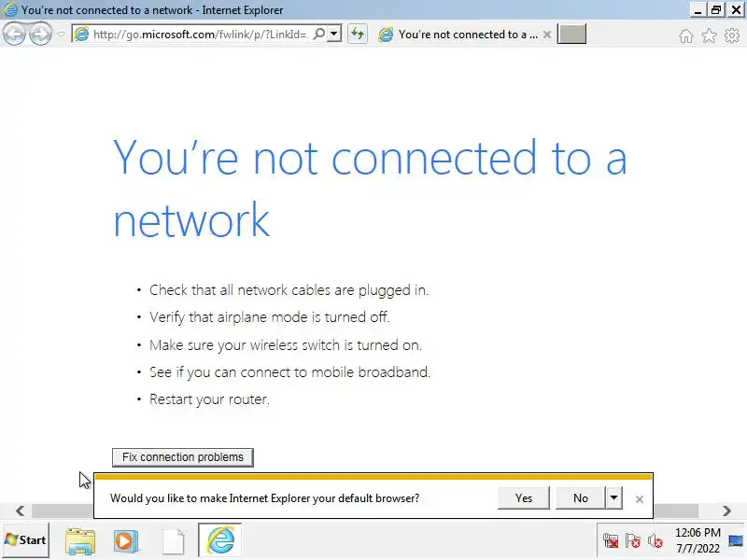
Task: Refresh the page with the green arrows button
Action: [x=358, y=35]
